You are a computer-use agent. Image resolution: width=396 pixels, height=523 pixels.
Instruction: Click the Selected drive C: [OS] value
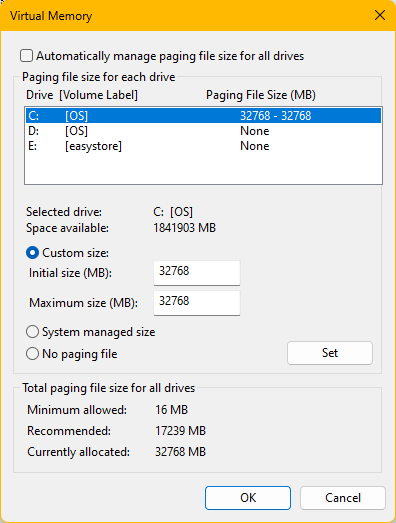173,212
